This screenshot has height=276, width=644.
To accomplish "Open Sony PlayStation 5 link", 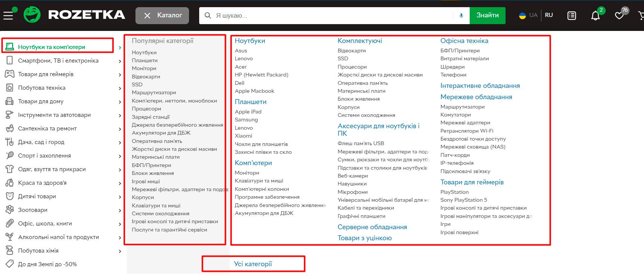I will point(464,200).
